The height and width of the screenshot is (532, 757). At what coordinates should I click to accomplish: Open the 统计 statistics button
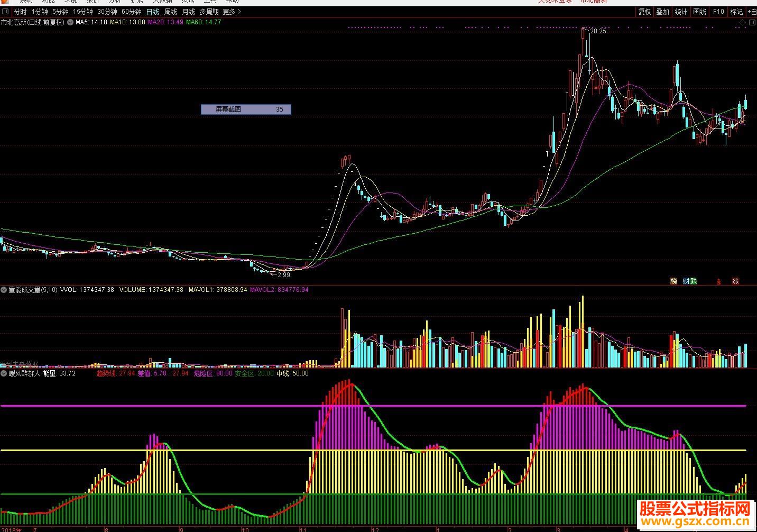681,12
